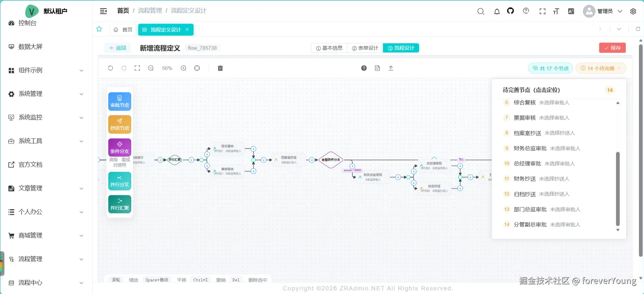This screenshot has width=644, height=294.
Task: Add a CC node (抄送节点)
Action: click(x=120, y=124)
